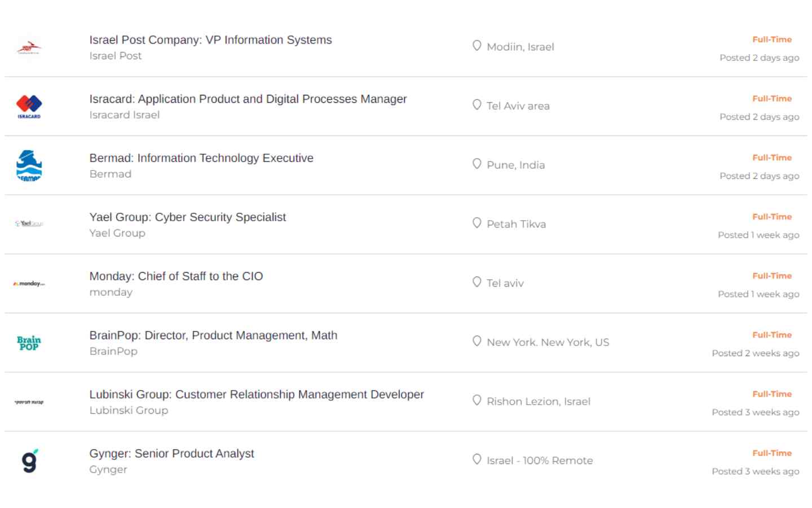Screen dimensions: 812x508
Task: Click the Gynger logo icon
Action: 29,461
